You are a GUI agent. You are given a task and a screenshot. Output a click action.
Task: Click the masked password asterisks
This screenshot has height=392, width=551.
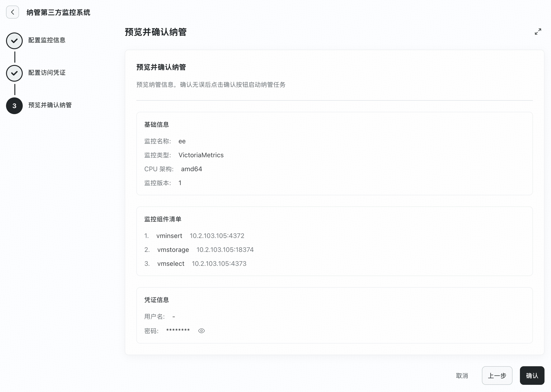click(178, 330)
